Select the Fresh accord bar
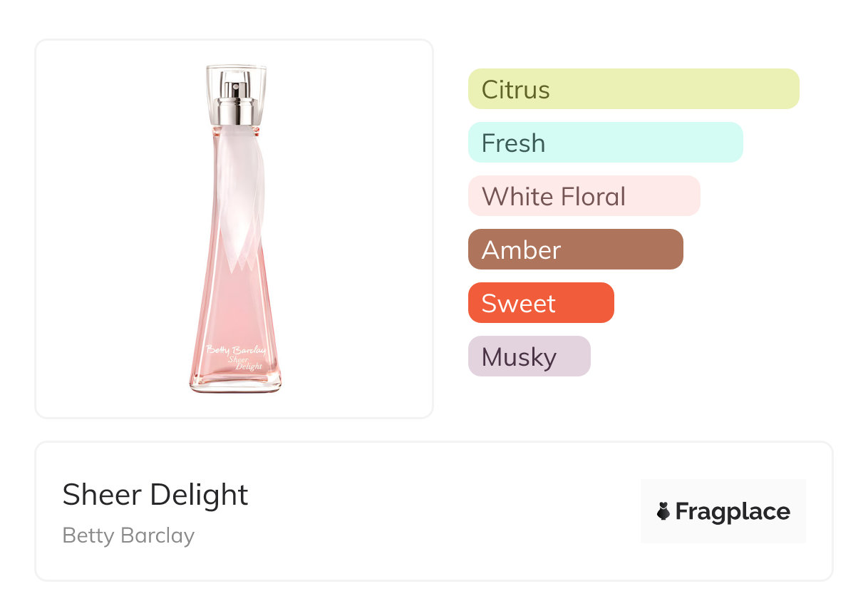Viewport: 868px width, 616px height. coord(605,143)
